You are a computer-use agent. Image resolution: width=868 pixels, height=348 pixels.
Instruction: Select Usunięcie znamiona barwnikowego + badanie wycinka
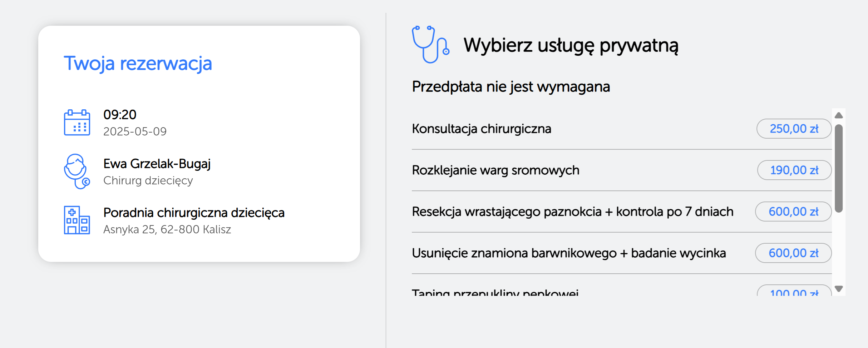click(569, 253)
